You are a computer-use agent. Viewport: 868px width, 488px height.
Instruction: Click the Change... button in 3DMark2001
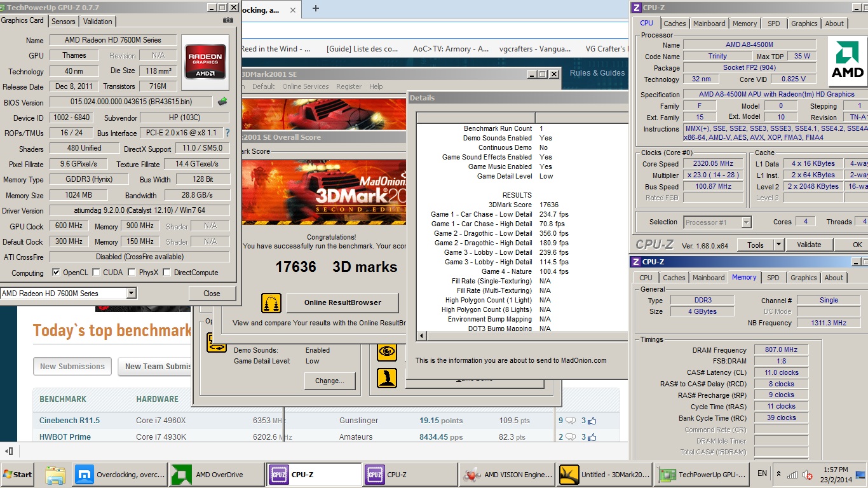coord(329,381)
